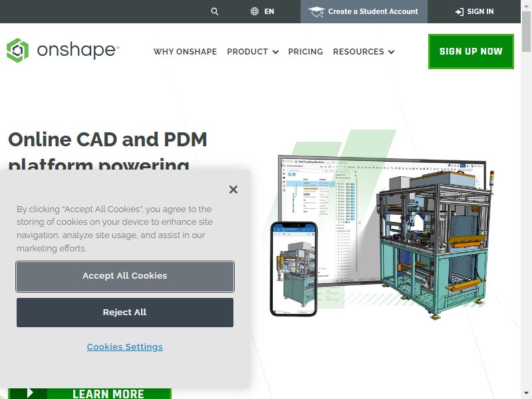
Task: Click the Learn More button
Action: click(90, 394)
